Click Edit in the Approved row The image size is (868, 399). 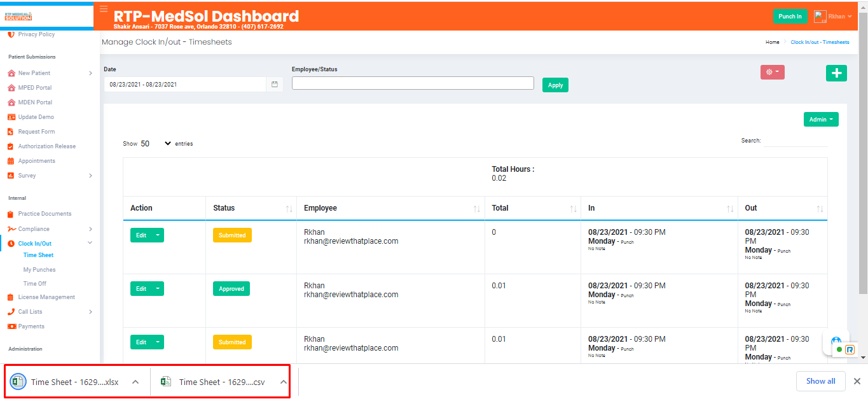141,289
